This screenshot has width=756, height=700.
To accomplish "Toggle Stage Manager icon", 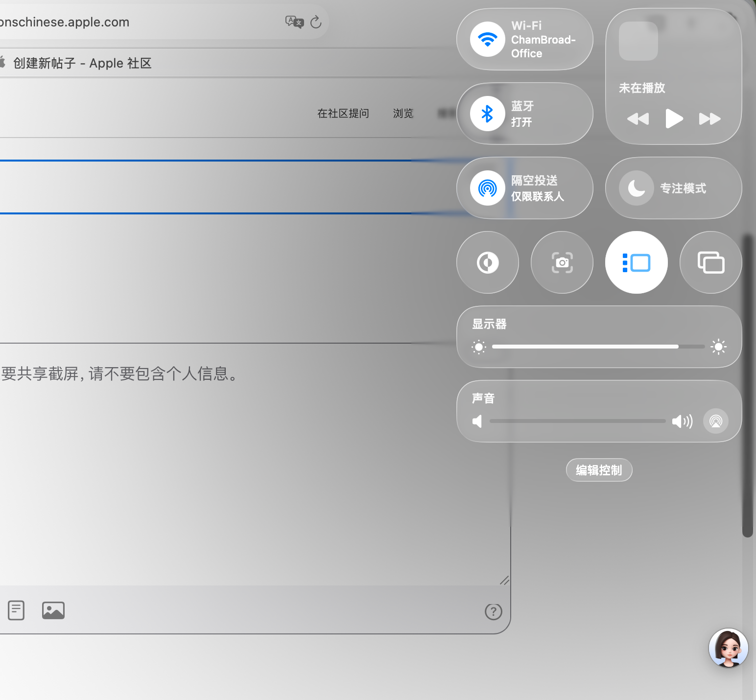I will click(636, 262).
